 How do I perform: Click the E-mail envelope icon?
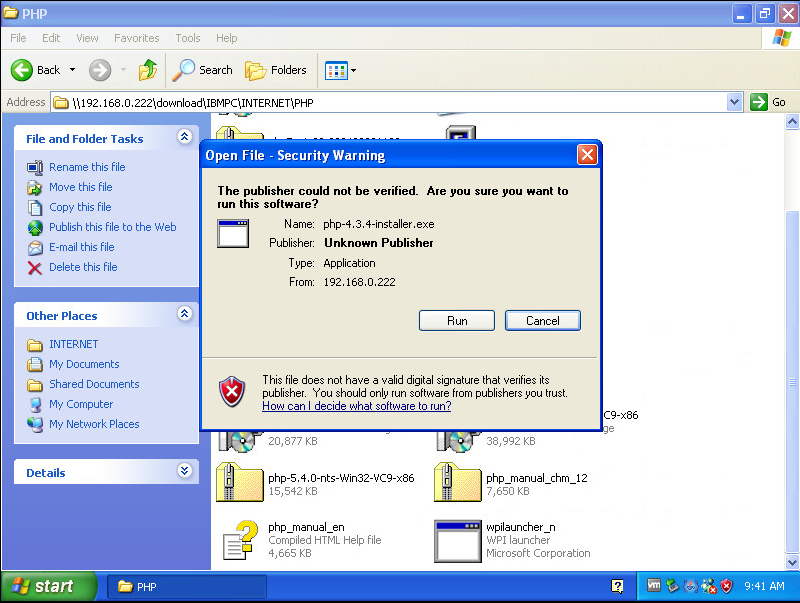tap(35, 247)
